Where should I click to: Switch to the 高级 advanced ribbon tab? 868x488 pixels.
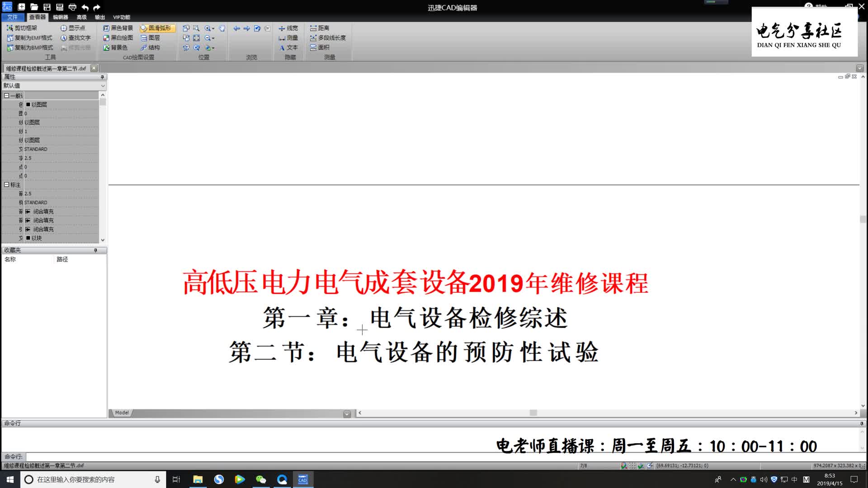[x=81, y=17]
